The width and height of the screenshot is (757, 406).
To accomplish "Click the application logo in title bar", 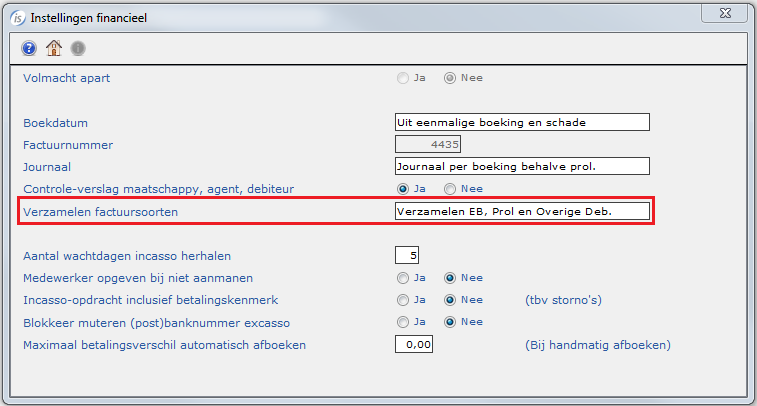I will [18, 15].
